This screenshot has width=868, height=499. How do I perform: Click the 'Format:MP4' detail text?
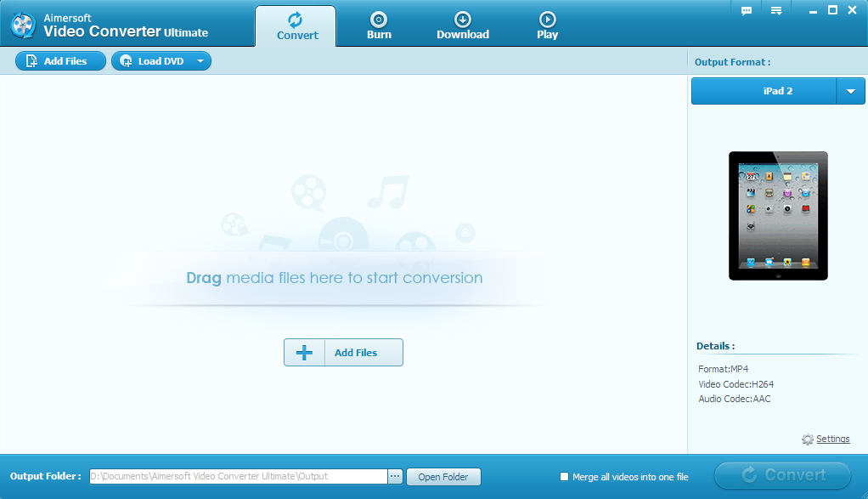(x=723, y=369)
